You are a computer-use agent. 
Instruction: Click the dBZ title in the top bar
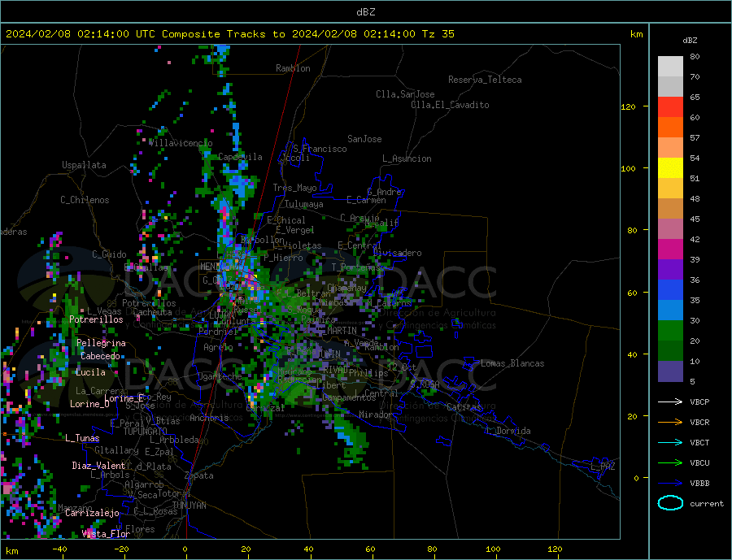(x=365, y=12)
